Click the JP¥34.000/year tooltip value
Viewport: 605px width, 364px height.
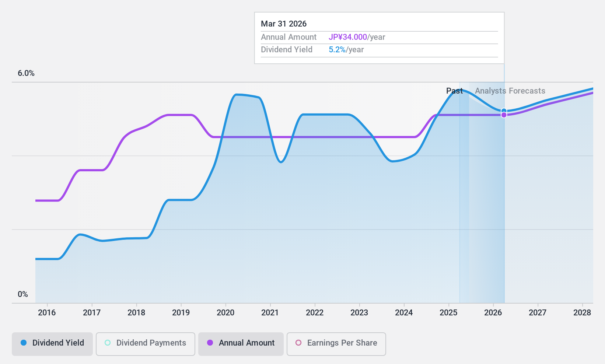(x=357, y=37)
